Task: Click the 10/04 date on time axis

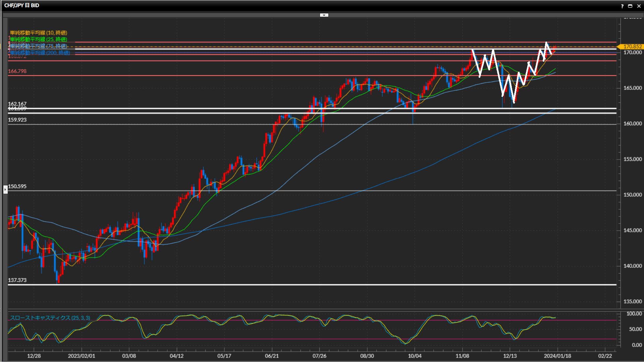Action: 415,356
